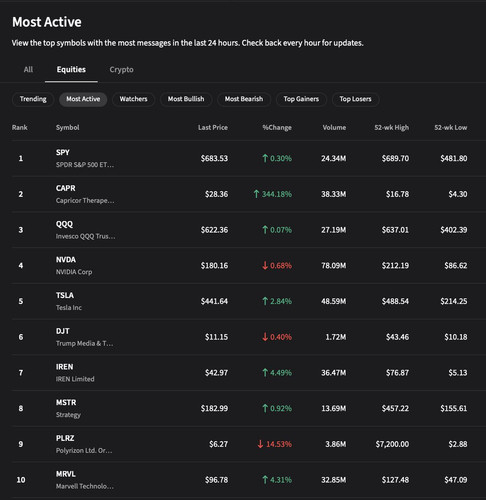Screen dimensions: 486x500
Task: Open the MSTR symbol
Action: 66,402
